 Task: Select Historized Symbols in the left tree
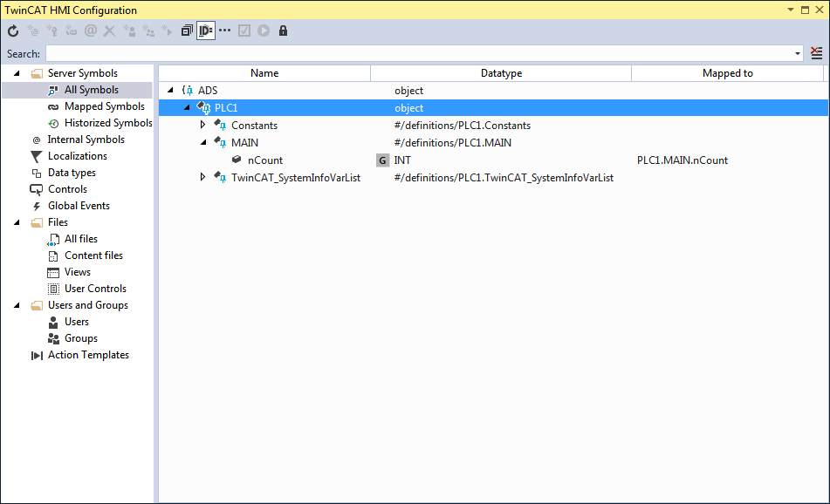pos(108,123)
